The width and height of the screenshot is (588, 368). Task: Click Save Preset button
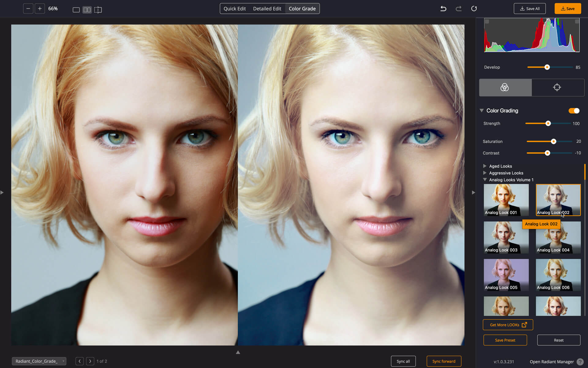coord(505,340)
